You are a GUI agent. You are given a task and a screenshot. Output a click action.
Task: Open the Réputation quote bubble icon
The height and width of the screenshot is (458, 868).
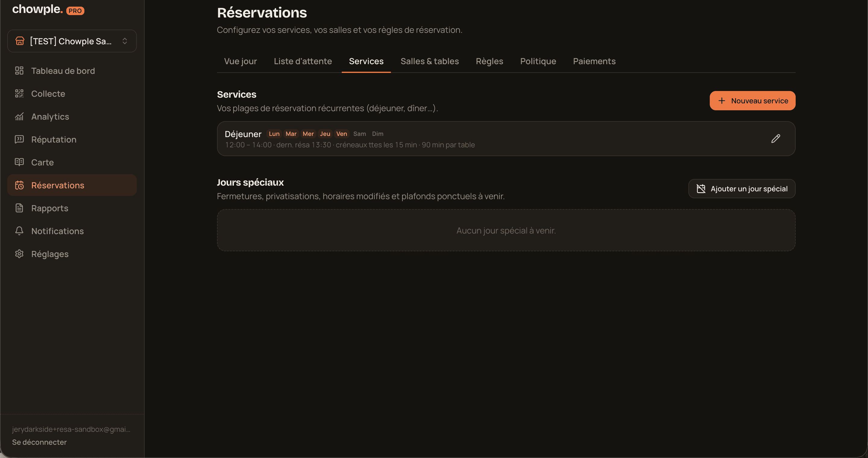pyautogui.click(x=19, y=140)
